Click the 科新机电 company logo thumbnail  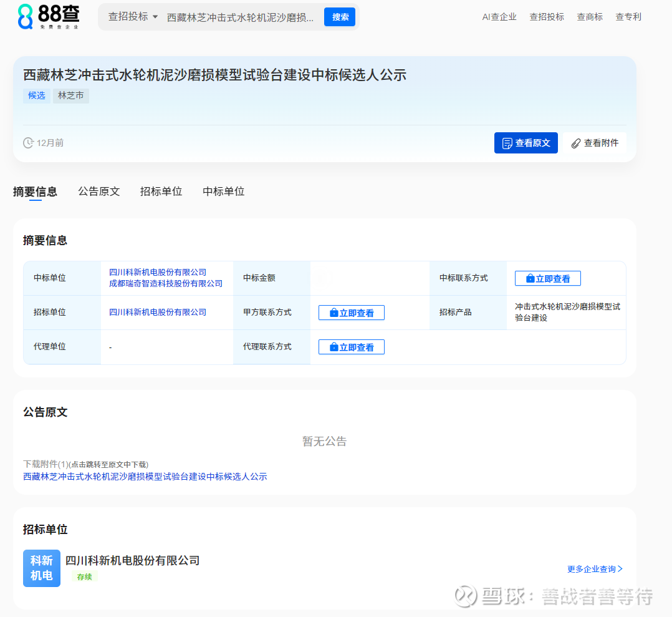point(42,568)
